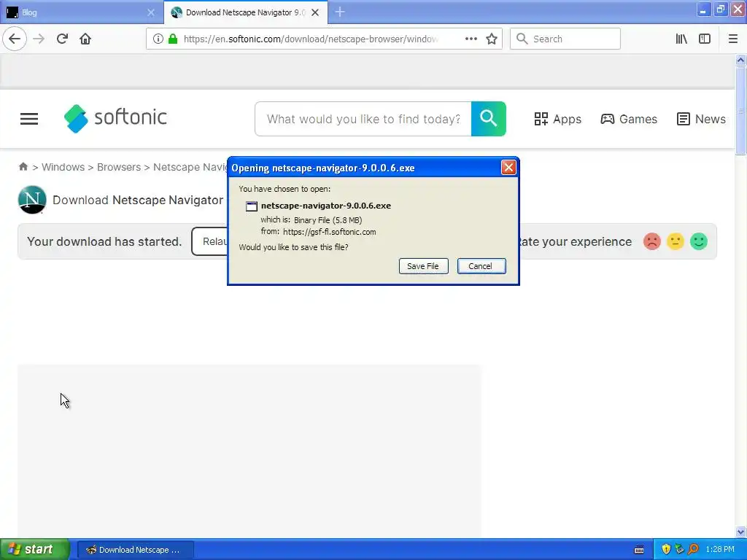Open the Games section
This screenshot has height=560, width=747.
(629, 119)
